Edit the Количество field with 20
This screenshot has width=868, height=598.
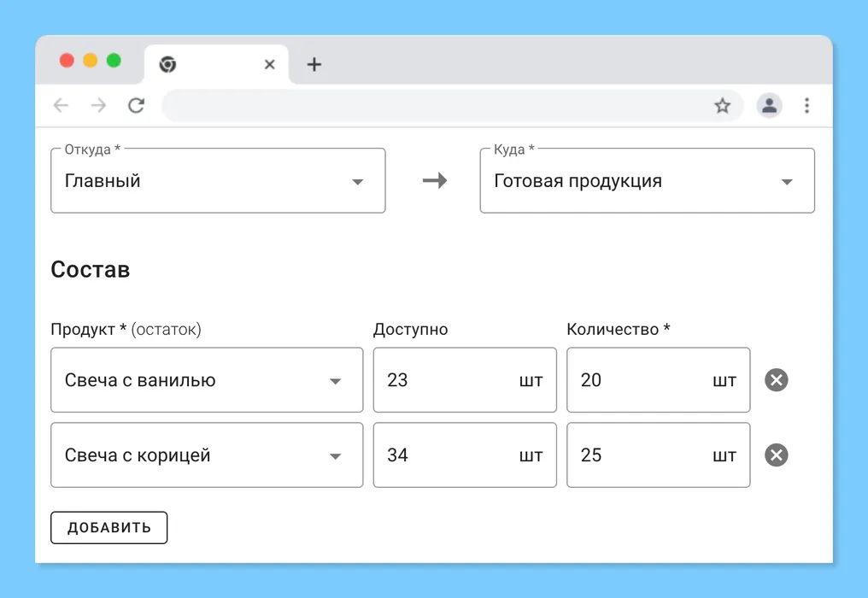658,380
